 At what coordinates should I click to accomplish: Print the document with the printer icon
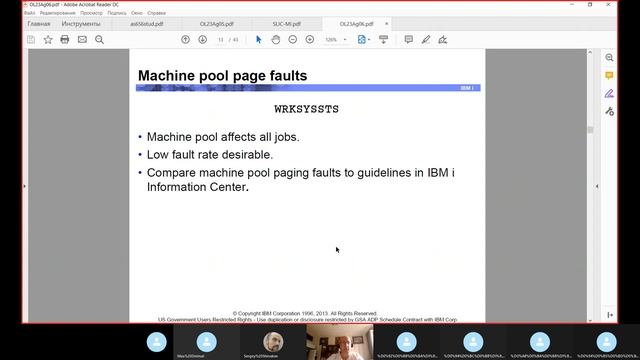[x=65, y=40]
